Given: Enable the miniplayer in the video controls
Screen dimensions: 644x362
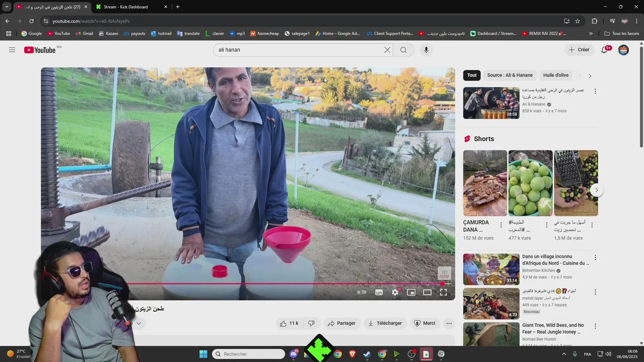Looking at the screenshot, I should [411, 292].
